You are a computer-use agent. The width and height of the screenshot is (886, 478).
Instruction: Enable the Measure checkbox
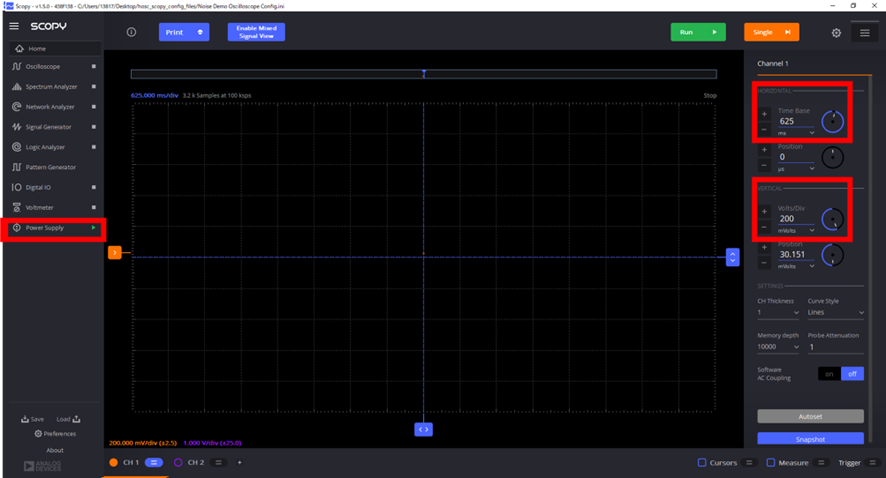point(771,463)
